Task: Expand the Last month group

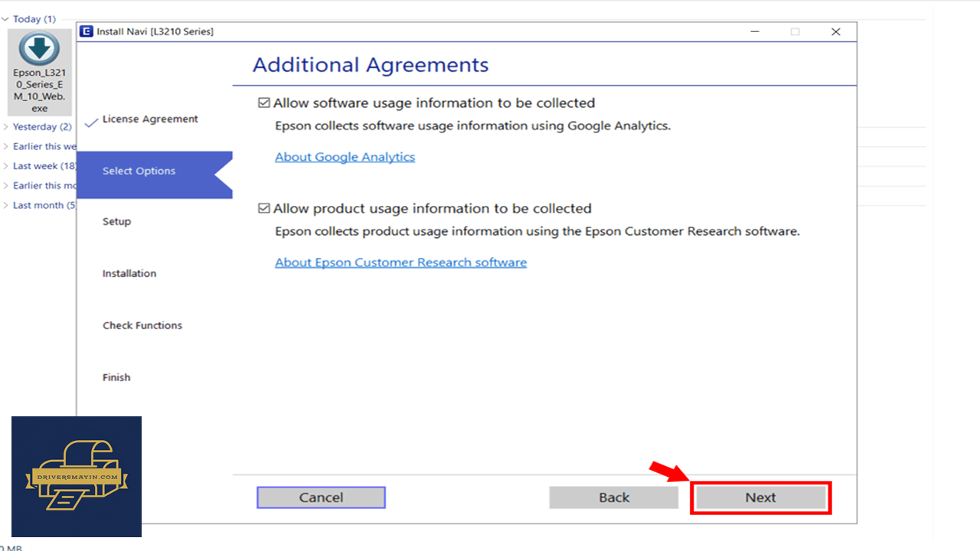Action: pyautogui.click(x=6, y=205)
